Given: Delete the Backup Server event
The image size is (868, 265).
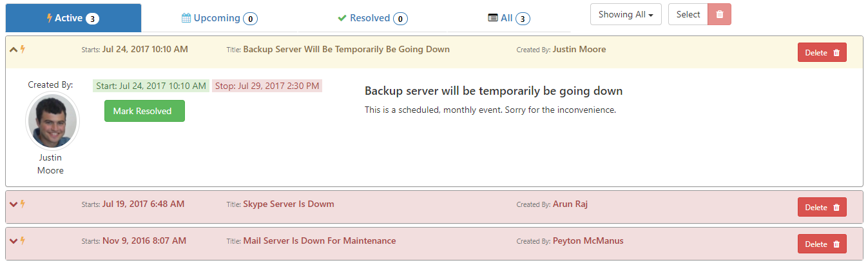Looking at the screenshot, I should 822,52.
